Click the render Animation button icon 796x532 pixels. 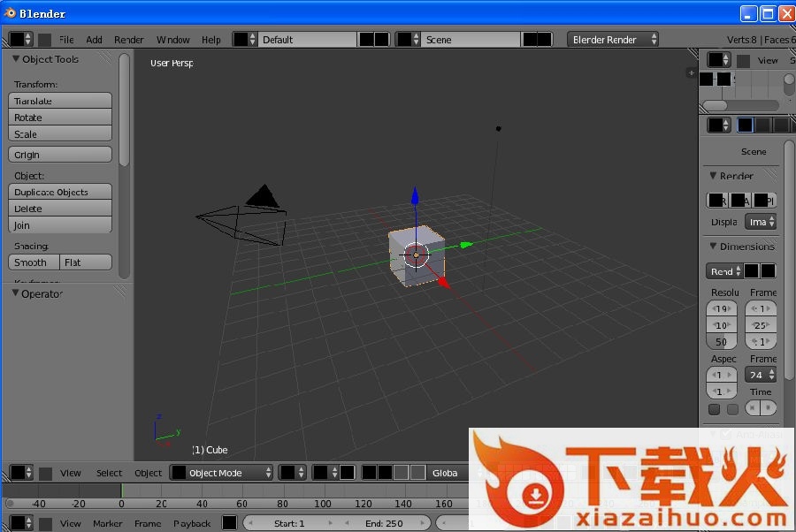pos(740,201)
